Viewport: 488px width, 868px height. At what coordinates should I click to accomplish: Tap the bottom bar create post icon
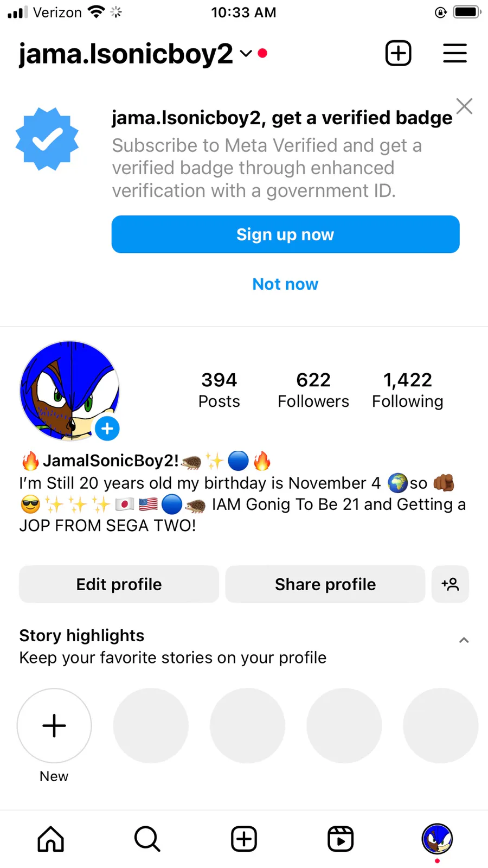244,839
